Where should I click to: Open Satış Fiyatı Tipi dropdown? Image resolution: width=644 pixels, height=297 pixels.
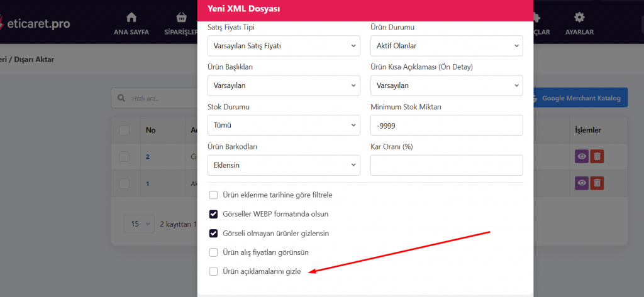point(283,45)
